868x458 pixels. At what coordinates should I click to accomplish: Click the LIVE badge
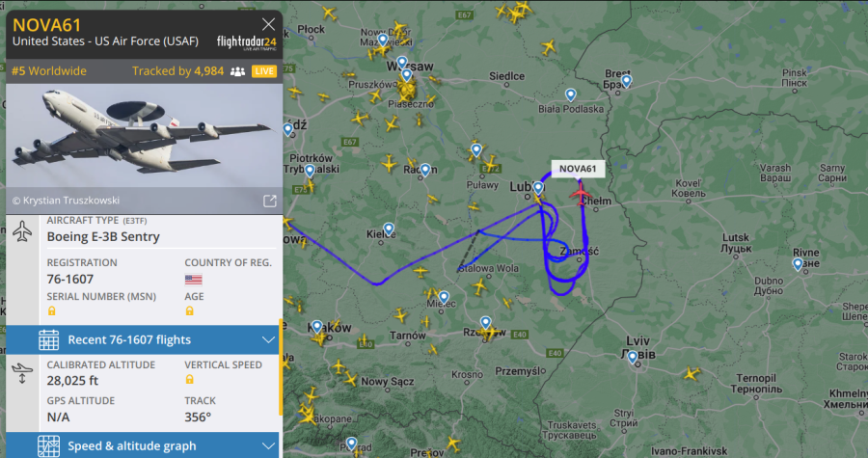(x=264, y=71)
